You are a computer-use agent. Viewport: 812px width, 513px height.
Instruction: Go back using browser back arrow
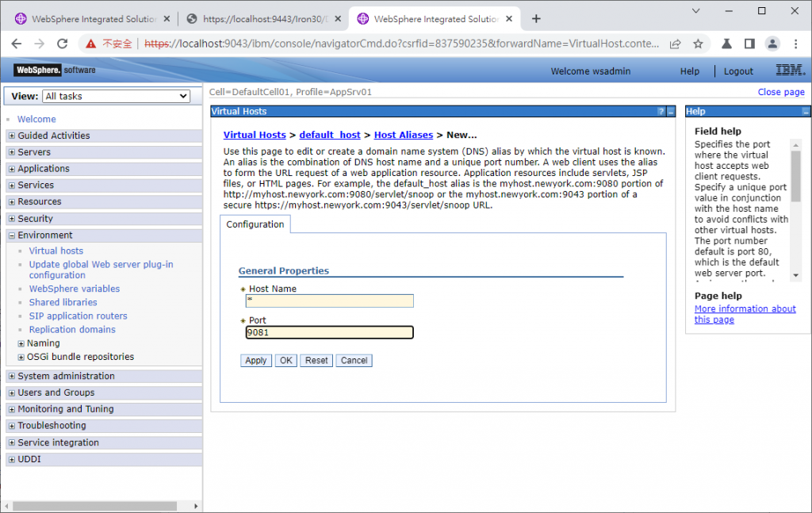click(x=17, y=44)
